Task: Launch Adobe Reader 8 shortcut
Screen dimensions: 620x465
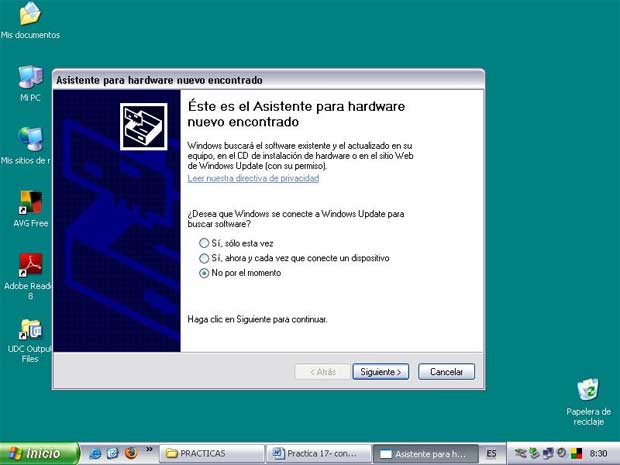Action: (x=28, y=276)
